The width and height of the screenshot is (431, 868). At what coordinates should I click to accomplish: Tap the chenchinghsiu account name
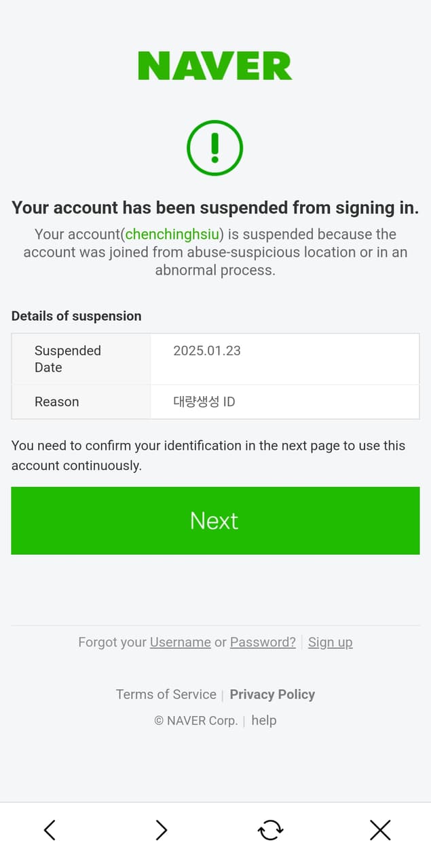[172, 235]
